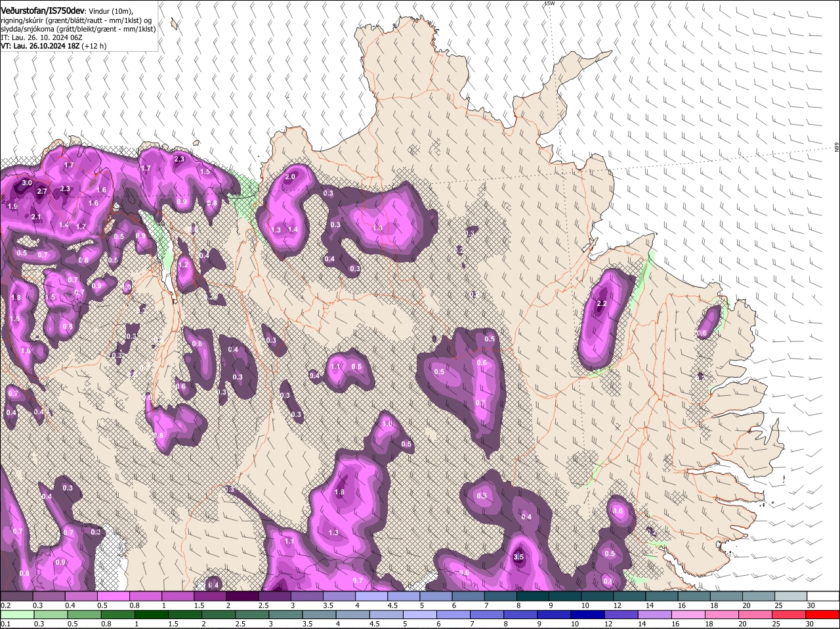840x629 pixels.
Task: Pick top-row legend swatch between 12 and 14
Action: (x=630, y=596)
